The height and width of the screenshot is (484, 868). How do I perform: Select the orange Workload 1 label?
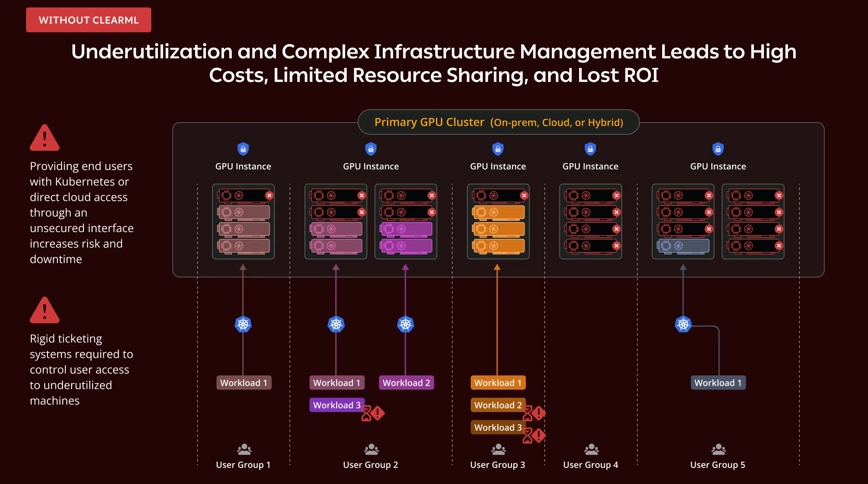(498, 383)
